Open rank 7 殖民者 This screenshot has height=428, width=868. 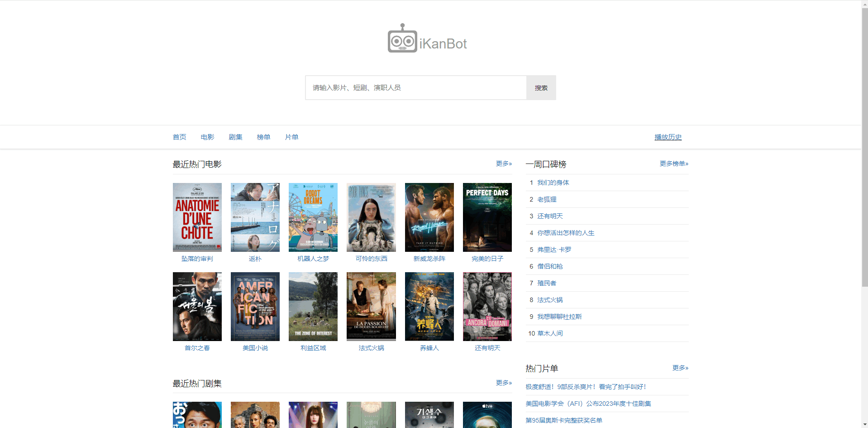[x=547, y=283]
